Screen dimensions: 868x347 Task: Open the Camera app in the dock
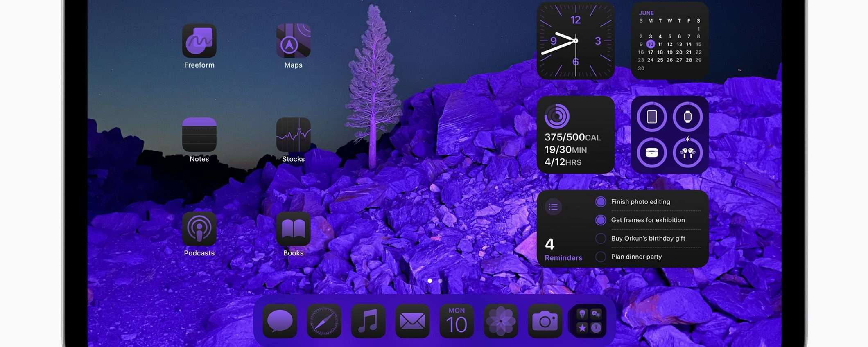(545, 321)
